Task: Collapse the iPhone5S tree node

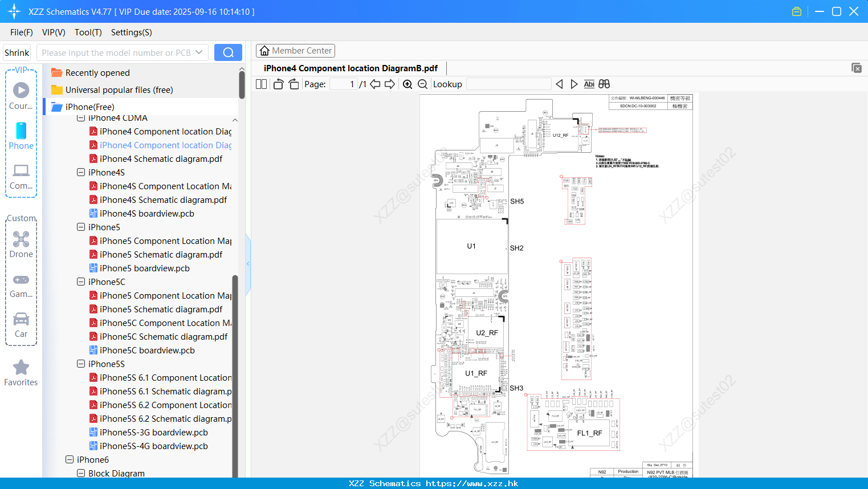Action: point(81,364)
